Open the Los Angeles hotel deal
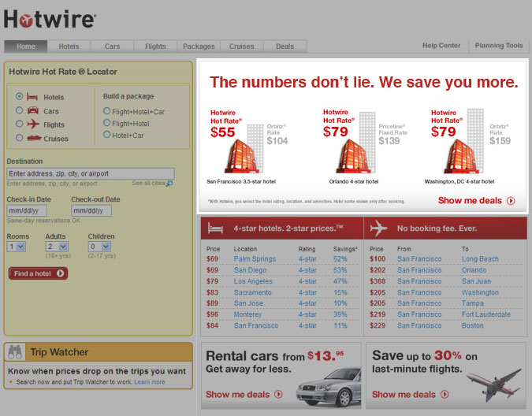 tap(253, 281)
